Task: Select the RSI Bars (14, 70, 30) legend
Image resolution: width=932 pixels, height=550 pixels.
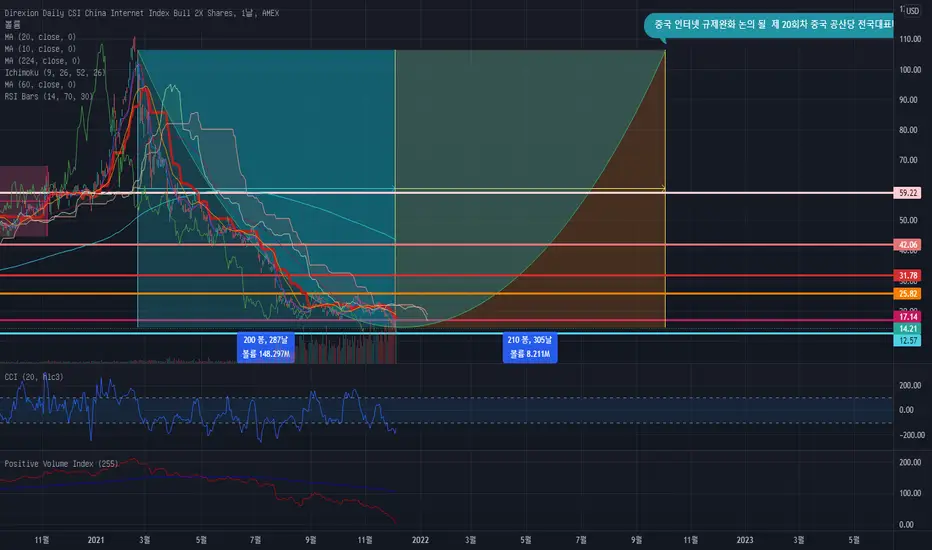Action: pyautogui.click(x=49, y=96)
